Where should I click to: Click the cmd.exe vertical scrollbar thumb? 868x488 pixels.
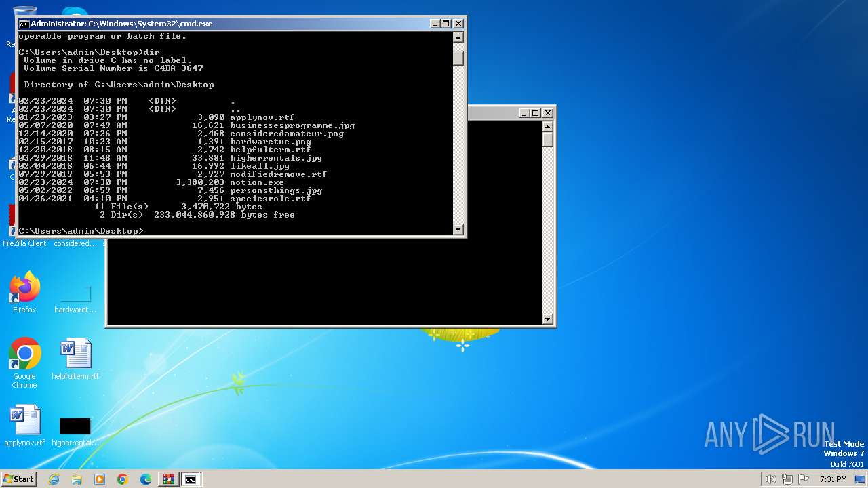(458, 58)
